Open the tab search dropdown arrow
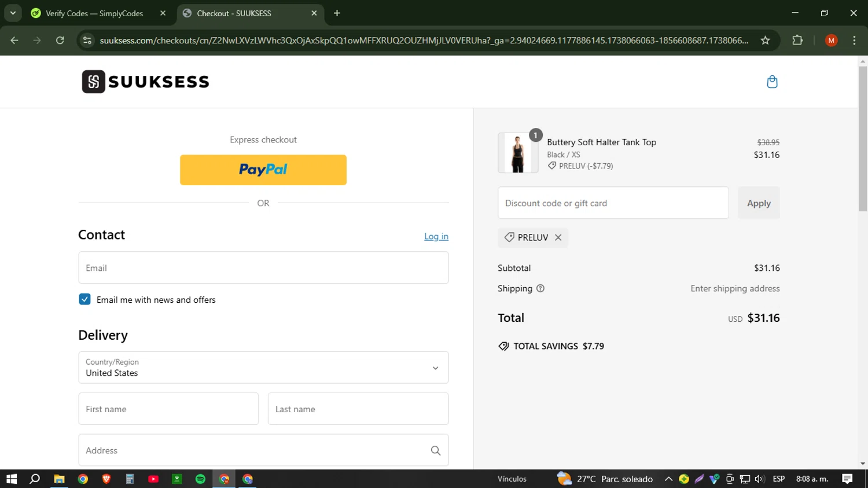868x488 pixels. pyautogui.click(x=12, y=13)
